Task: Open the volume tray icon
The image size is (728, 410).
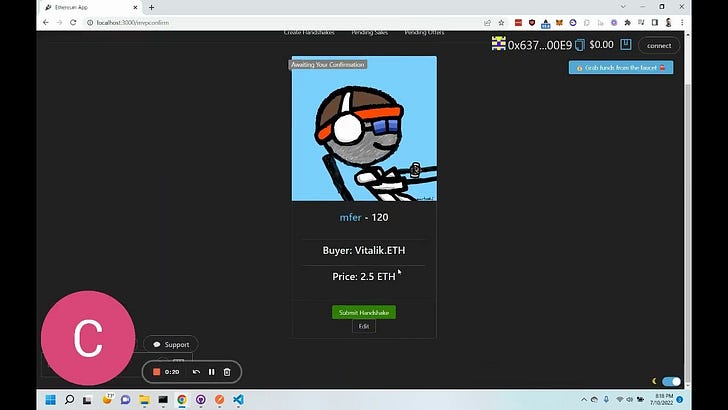Action: (x=630, y=399)
